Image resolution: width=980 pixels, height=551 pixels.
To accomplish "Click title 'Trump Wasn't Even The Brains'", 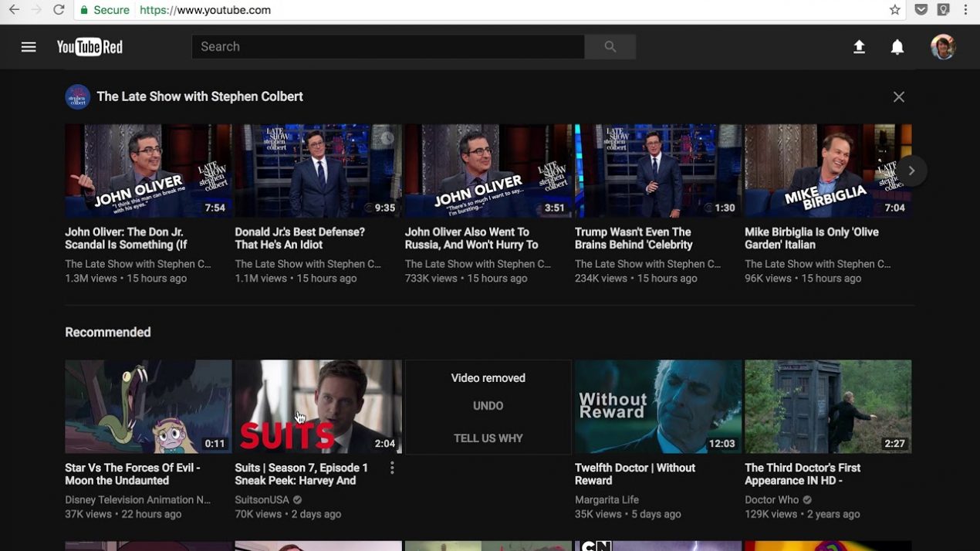I will (634, 238).
